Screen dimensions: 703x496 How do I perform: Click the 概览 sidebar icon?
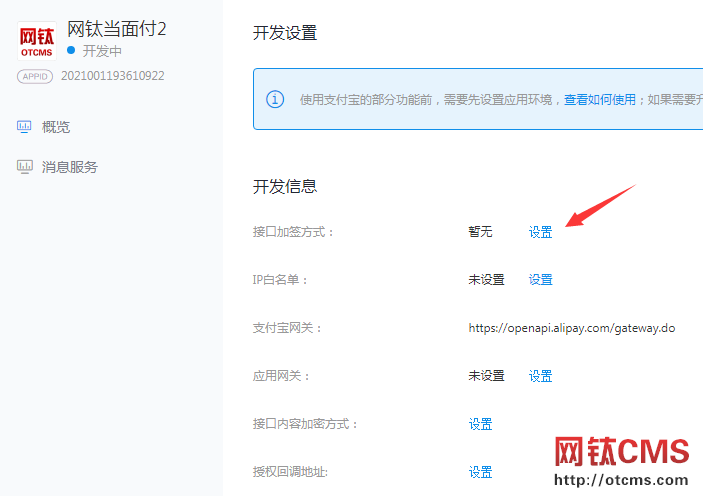tap(25, 126)
